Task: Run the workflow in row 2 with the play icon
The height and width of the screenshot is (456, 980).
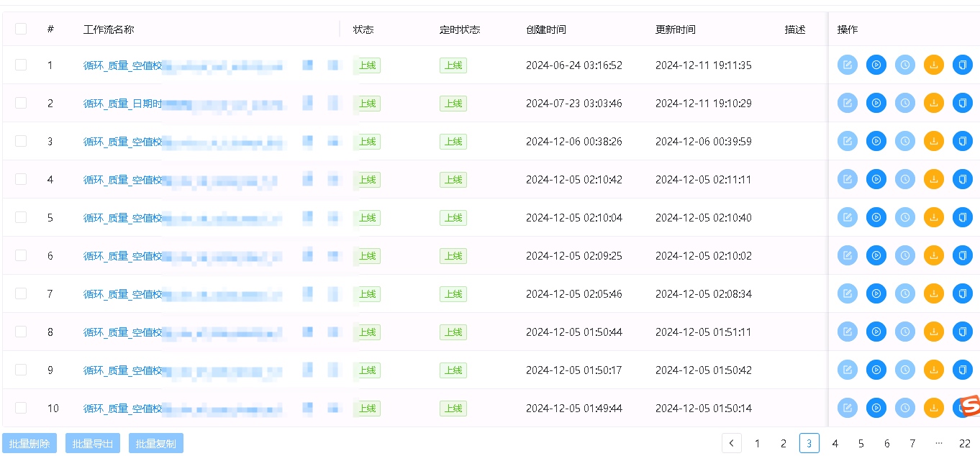Action: 876,104
